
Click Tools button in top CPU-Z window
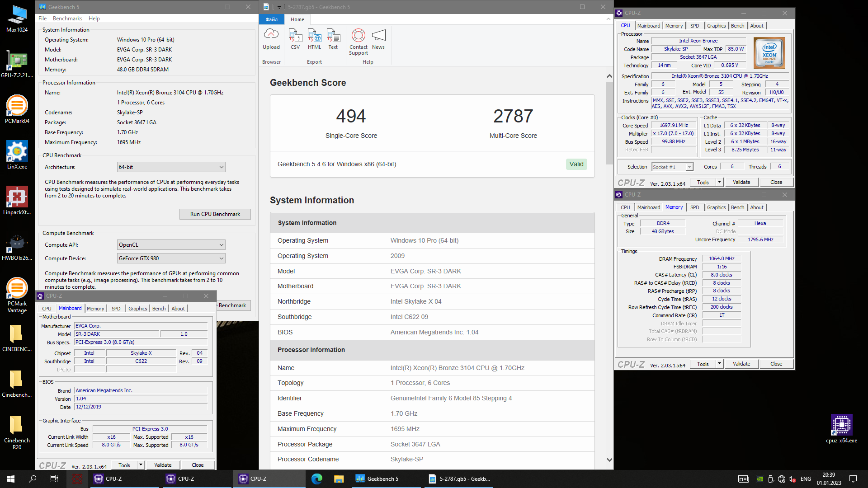[703, 182]
